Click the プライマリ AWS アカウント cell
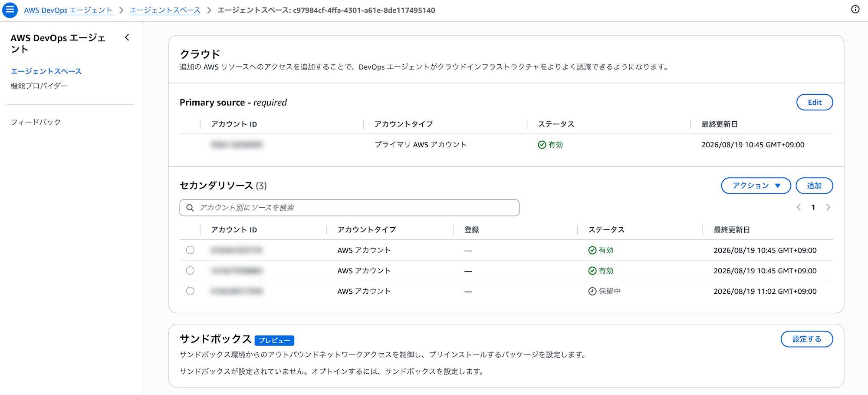Viewport: 868px width, 395px height. click(x=421, y=145)
